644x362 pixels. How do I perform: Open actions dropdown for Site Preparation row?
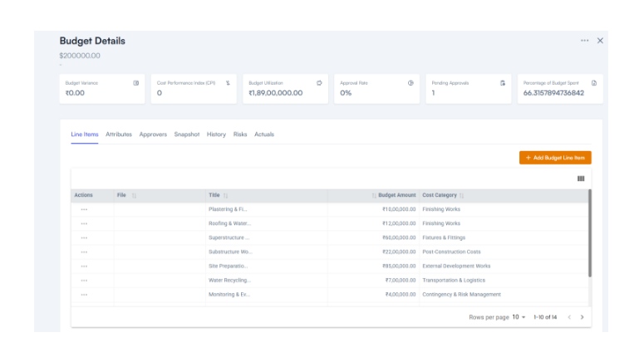[84, 267]
